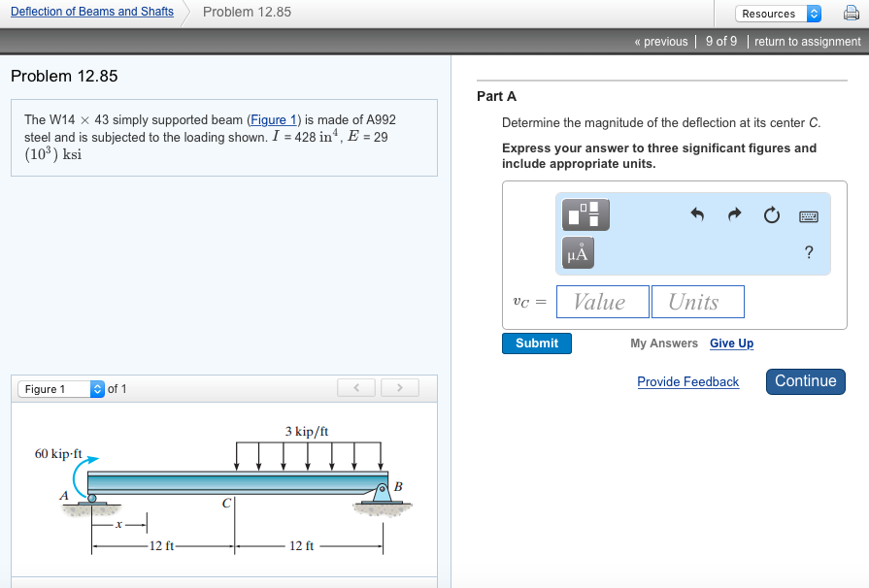Click the Continue button
Viewport: 869px width, 588px height.
click(805, 381)
